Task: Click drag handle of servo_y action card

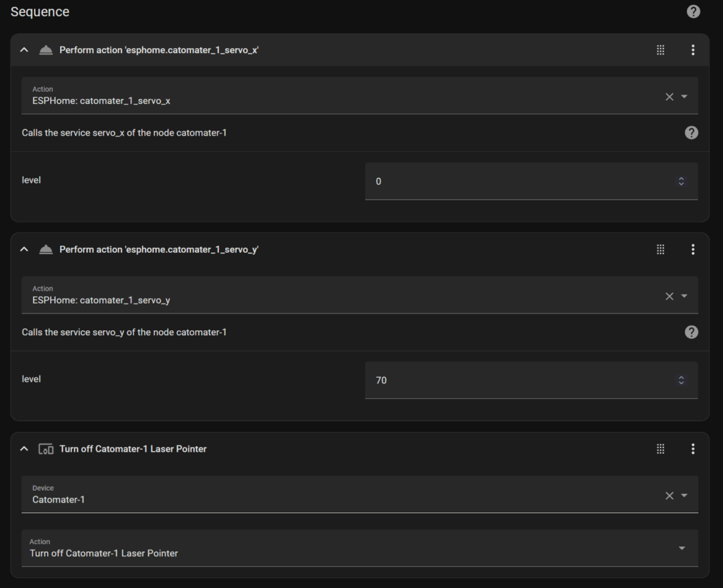Action: point(660,249)
